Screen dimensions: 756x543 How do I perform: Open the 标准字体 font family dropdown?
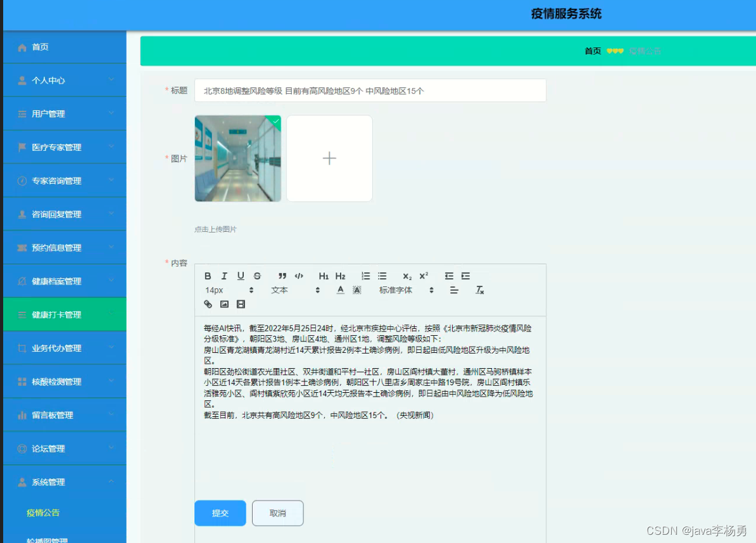coord(406,290)
